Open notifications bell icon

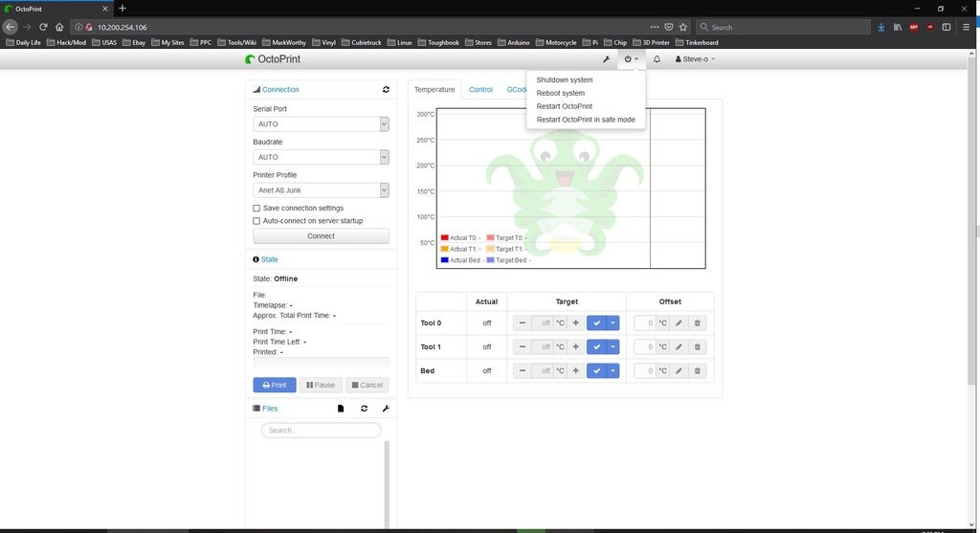(657, 59)
